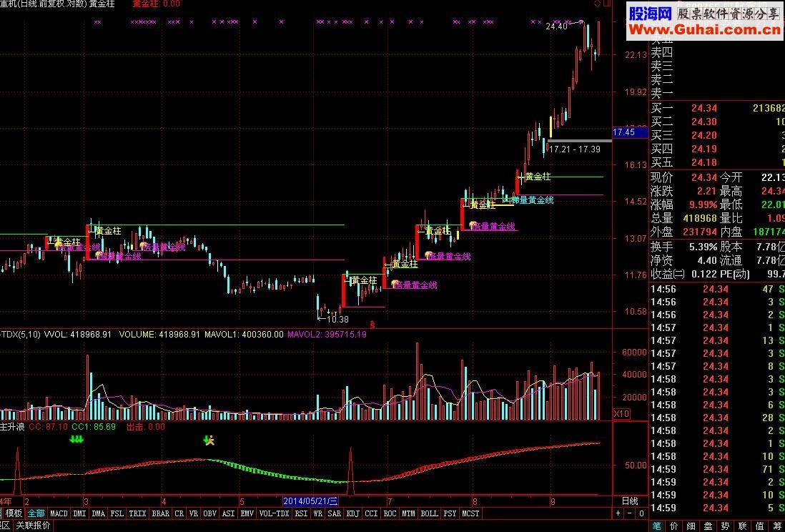
Task: Switch to the MACD indicator tab
Action: 59,513
